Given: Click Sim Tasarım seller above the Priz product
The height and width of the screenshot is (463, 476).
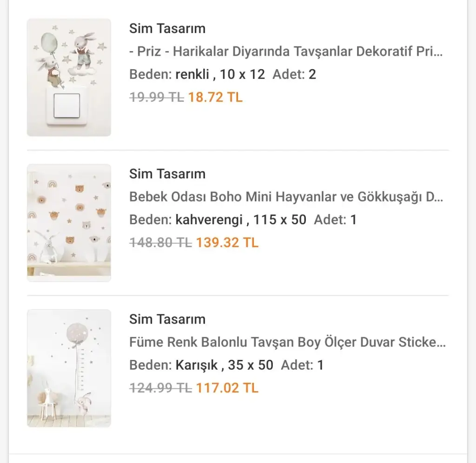Looking at the screenshot, I should 167,28.
